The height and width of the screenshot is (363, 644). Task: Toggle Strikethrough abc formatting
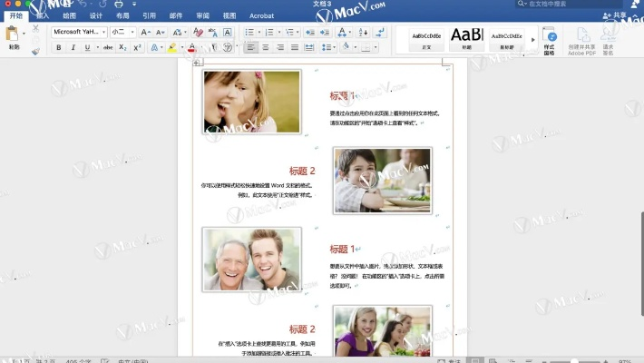point(108,48)
